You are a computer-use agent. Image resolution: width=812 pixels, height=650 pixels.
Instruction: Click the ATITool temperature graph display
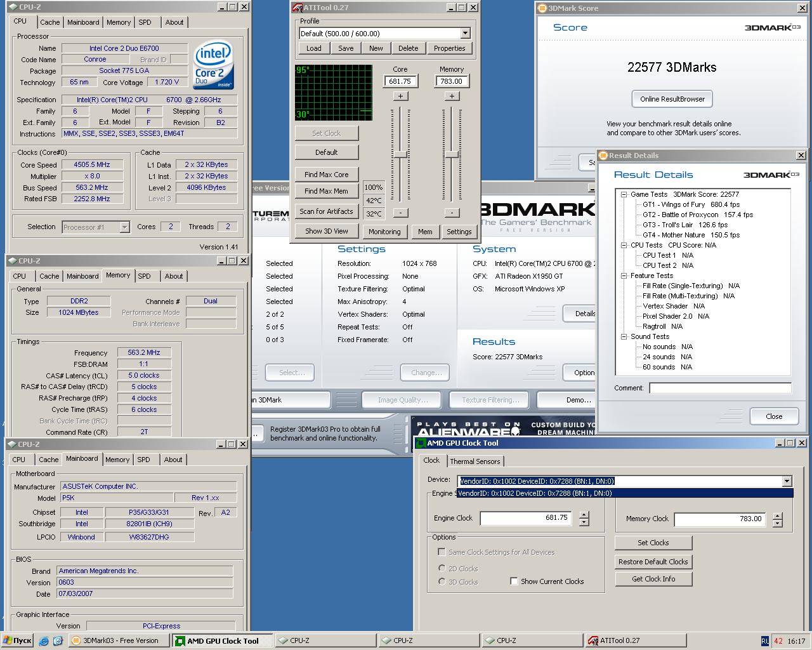click(x=334, y=92)
